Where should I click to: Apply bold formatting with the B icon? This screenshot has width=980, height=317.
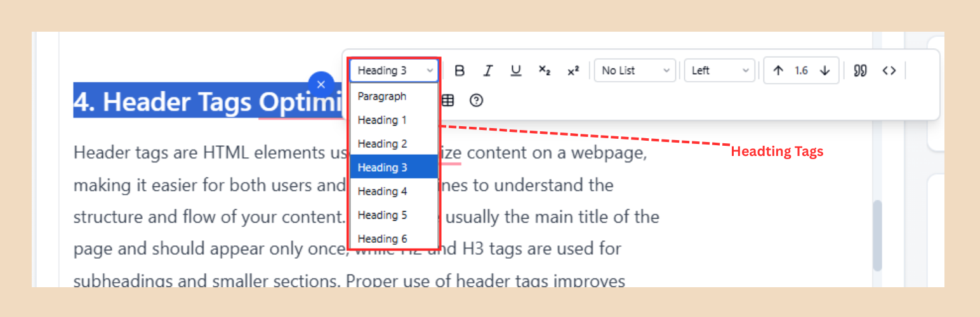click(460, 70)
